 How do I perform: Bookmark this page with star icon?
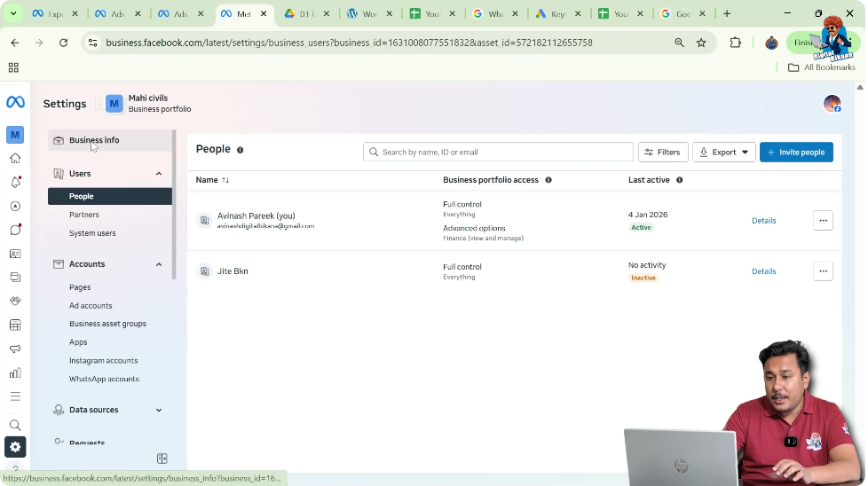tap(701, 43)
